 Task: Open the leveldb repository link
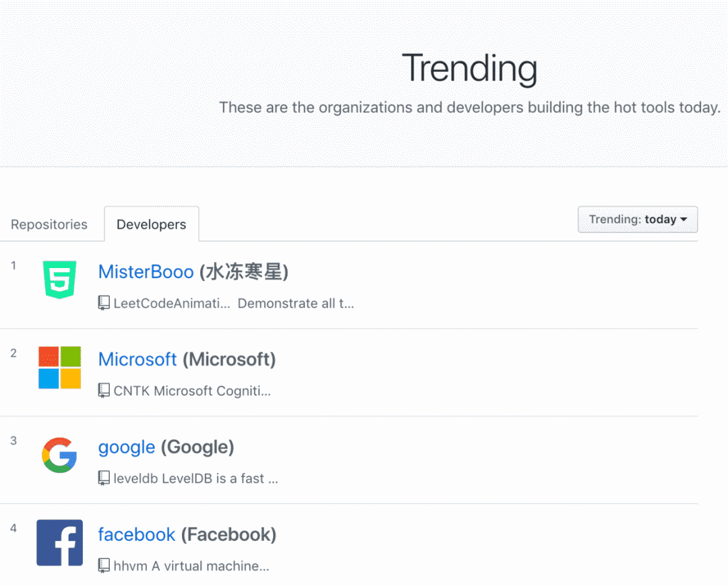135,478
